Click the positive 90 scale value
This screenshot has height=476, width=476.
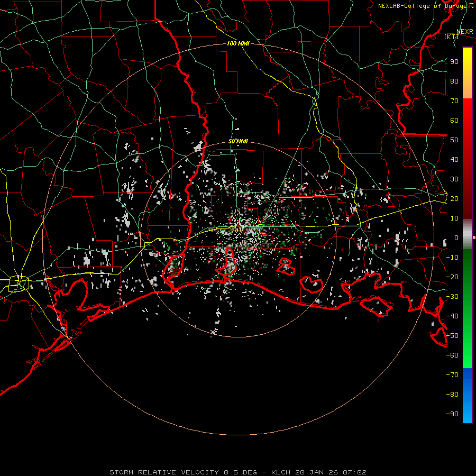click(454, 62)
